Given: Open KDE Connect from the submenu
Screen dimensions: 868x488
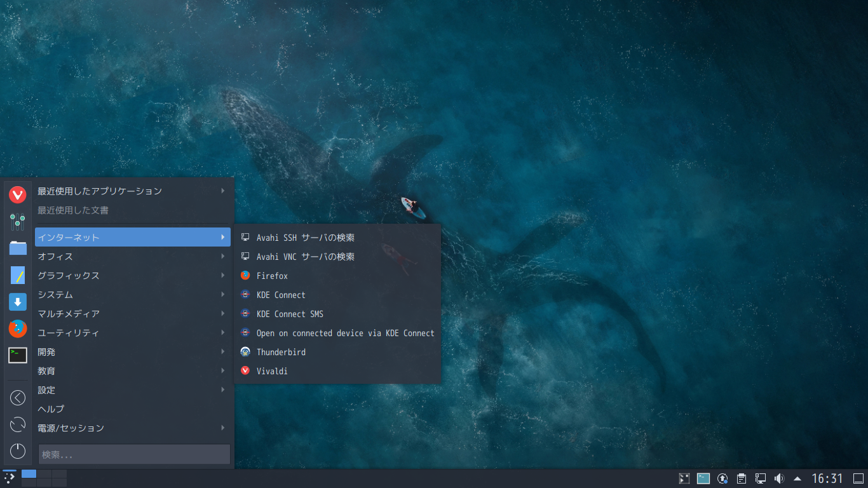Looking at the screenshot, I should [337, 295].
